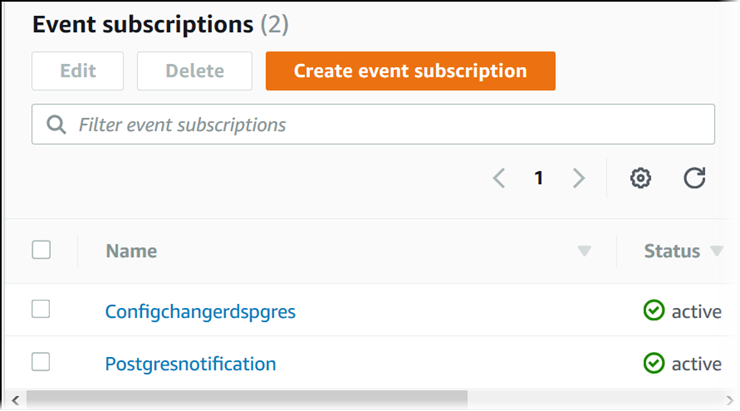Go to previous page arrow
The height and width of the screenshot is (411, 740).
click(x=499, y=178)
